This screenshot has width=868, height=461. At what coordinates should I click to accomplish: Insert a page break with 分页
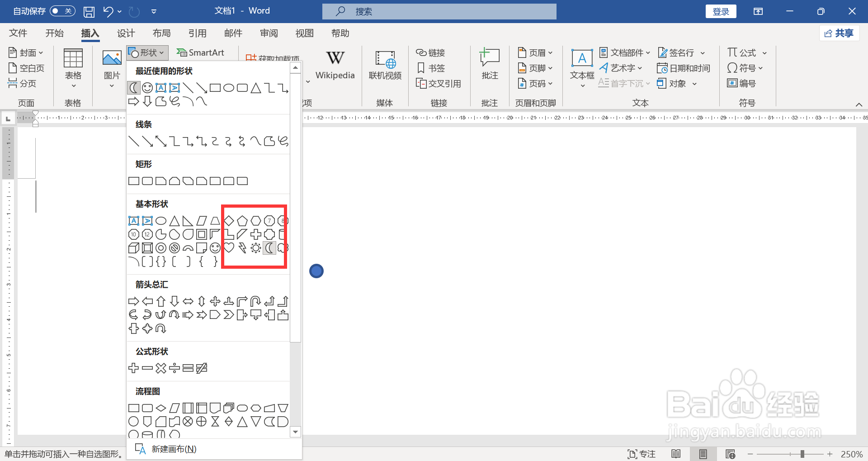22,83
